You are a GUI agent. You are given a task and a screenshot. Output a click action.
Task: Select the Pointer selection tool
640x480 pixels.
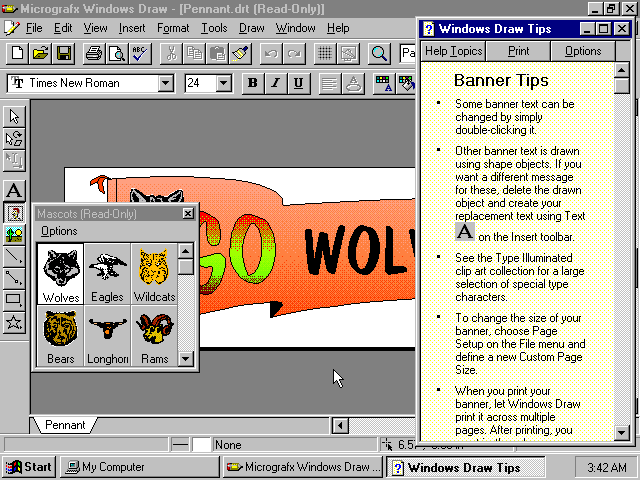click(14, 117)
